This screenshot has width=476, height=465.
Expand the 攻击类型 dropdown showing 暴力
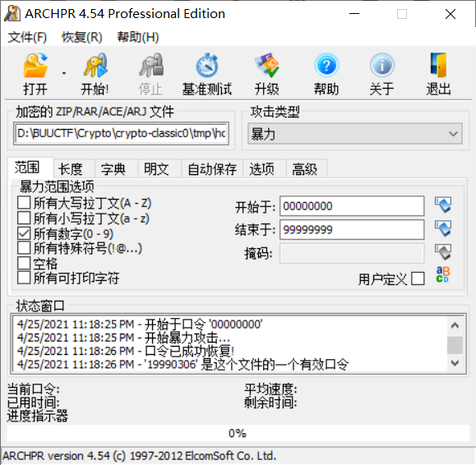click(x=355, y=133)
